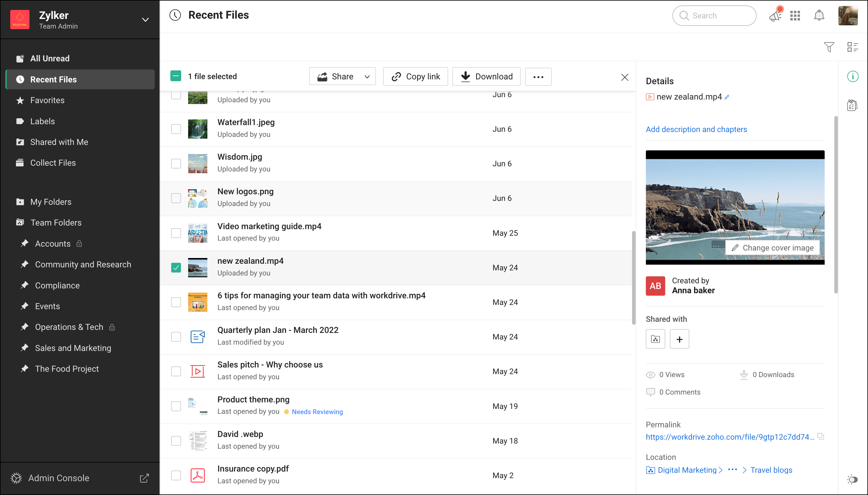Go to Favorites in sidebar

[x=47, y=100]
